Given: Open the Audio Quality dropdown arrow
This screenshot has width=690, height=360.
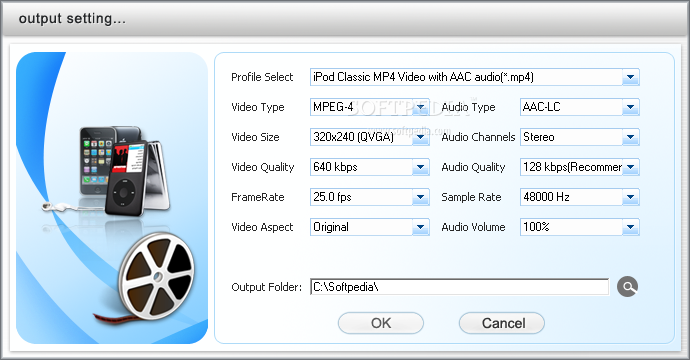Looking at the screenshot, I should 631,167.
